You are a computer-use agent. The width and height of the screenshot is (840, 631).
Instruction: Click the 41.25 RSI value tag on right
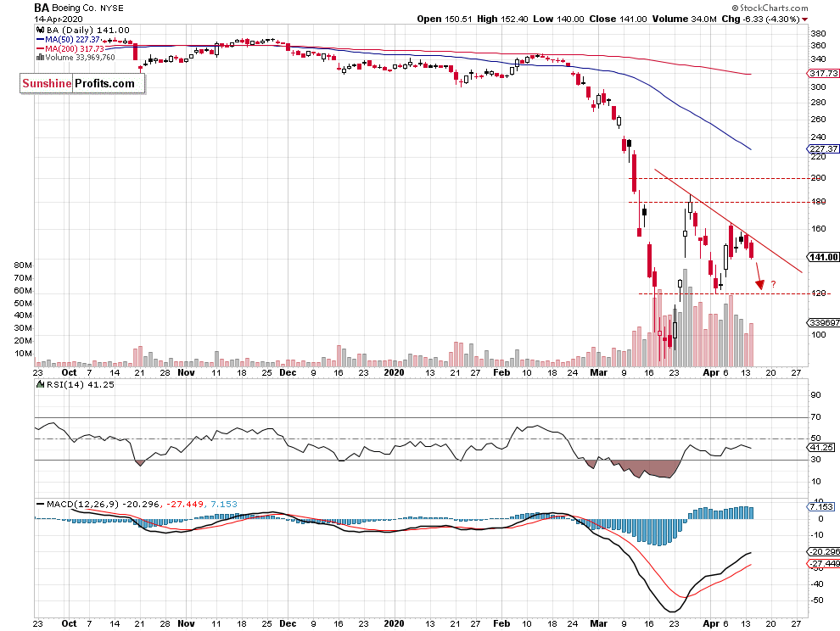822,447
